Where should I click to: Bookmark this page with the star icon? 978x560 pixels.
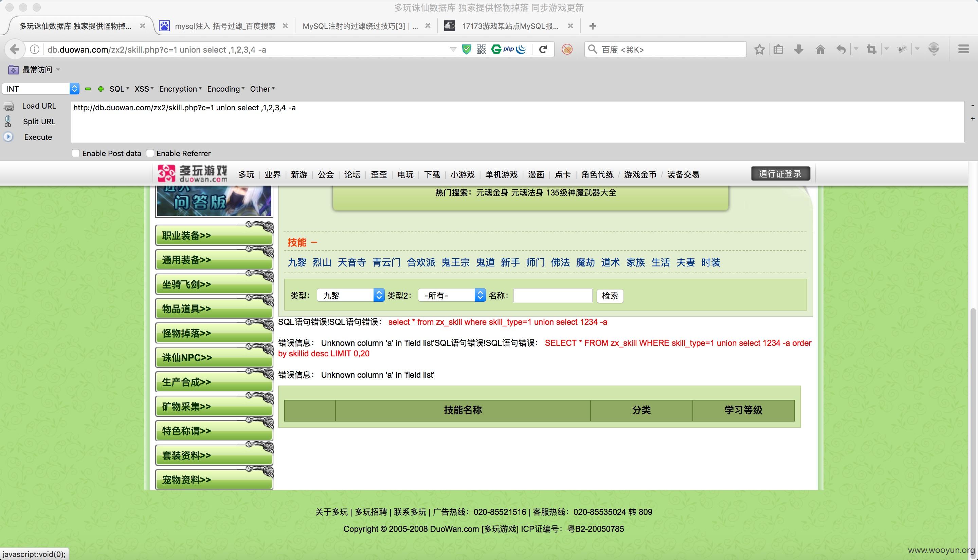(759, 49)
